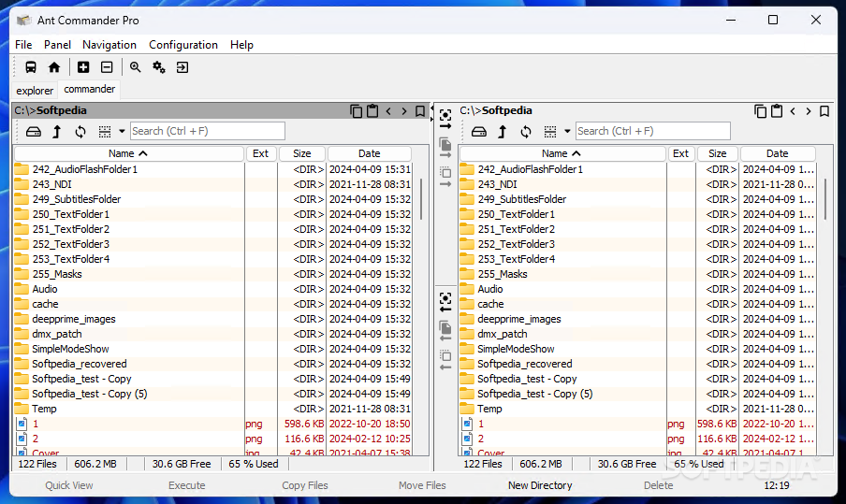Click the plus select icon in toolbar
Screen dimensions: 846x504
(83, 67)
